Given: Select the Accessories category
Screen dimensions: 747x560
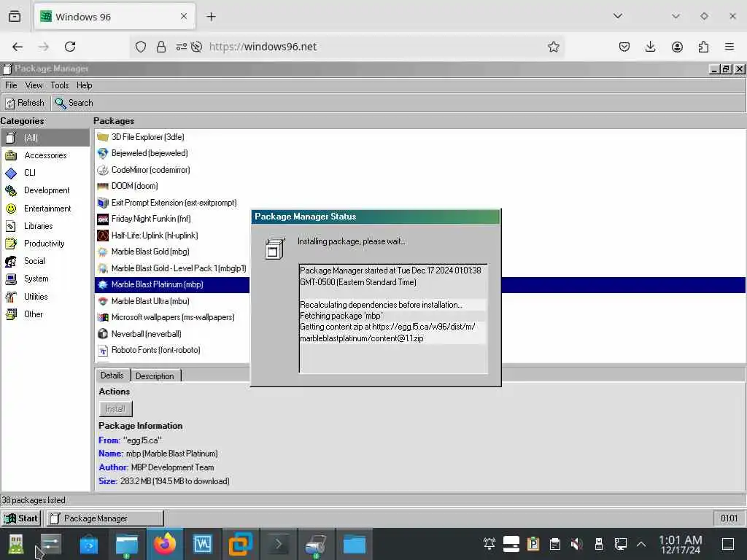Looking at the screenshot, I should coord(44,155).
